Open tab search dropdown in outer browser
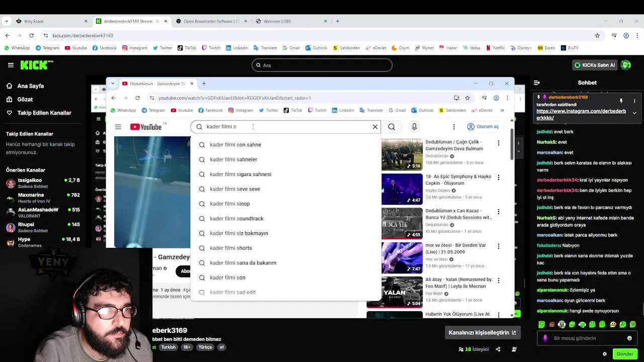Viewport: 644px width, 362px height. pyautogui.click(x=6, y=21)
